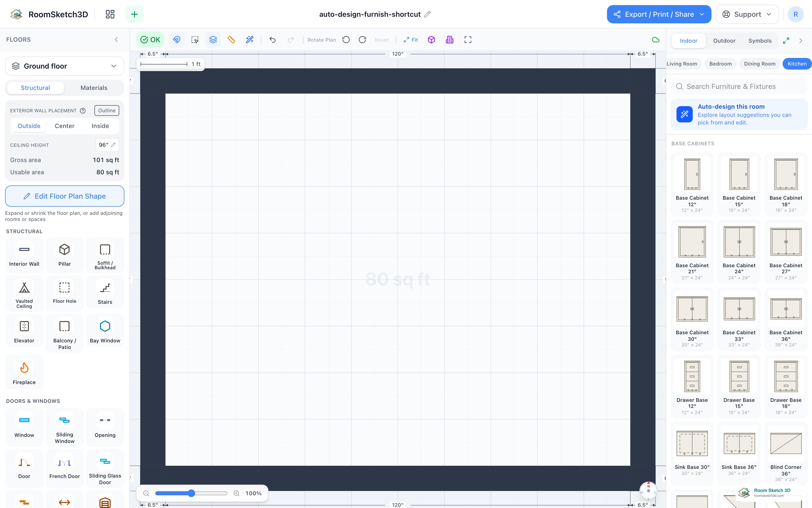
Task: Add a Fireplace
Action: click(24, 372)
